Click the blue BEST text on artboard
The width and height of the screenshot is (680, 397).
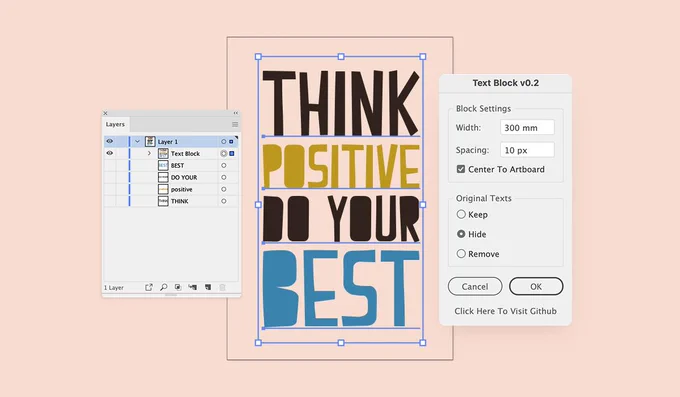[x=341, y=289]
